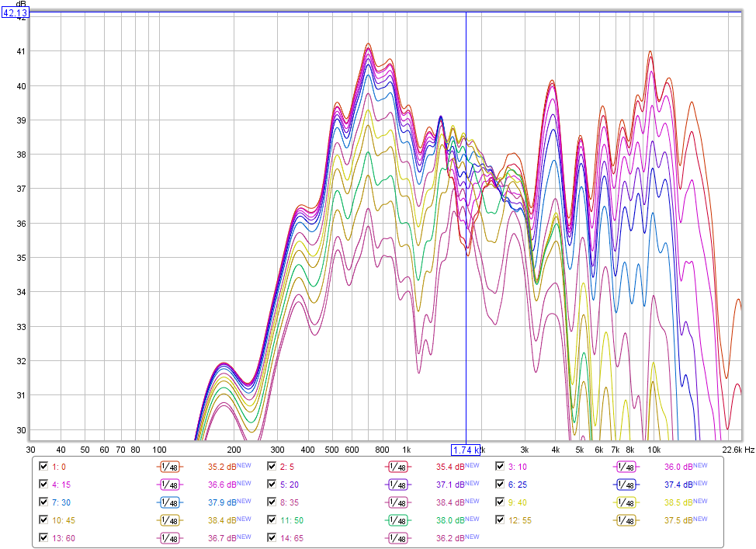This screenshot has width=756, height=549.
Task: Click the 1/48 smoothing icon for trace 10: 45
Action: tap(169, 520)
